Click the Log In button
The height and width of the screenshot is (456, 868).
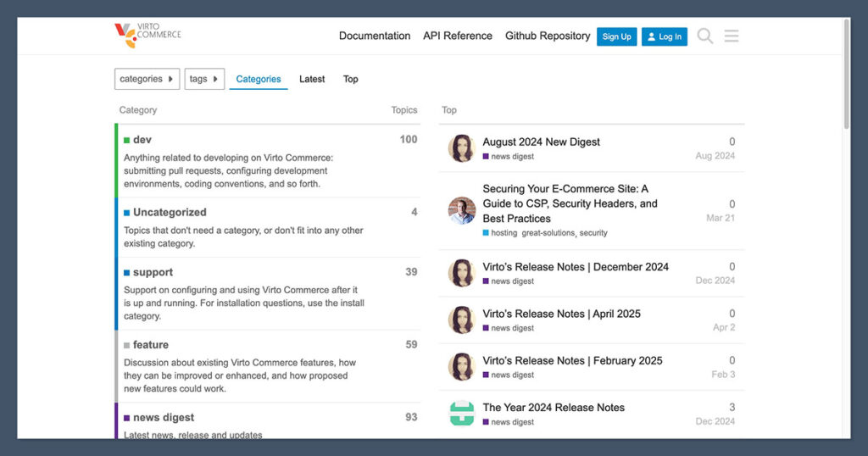[x=665, y=36]
